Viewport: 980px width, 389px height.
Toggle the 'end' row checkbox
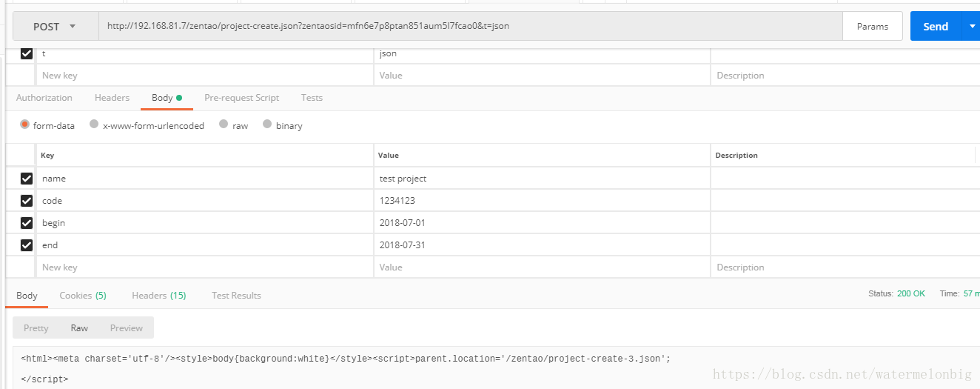click(27, 245)
